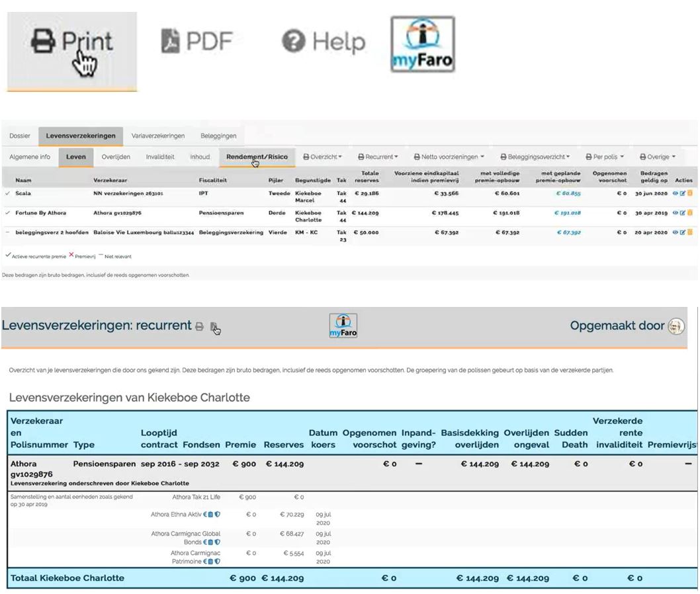Viewport: 700px width, 594px height.
Task: Expand the Recurrent print dropdown
Action: pyautogui.click(x=378, y=157)
